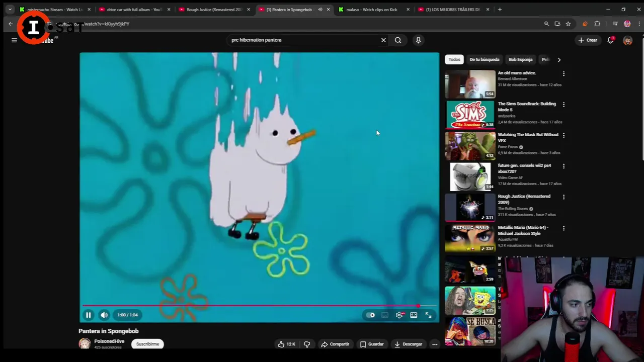Image resolution: width=644 pixels, height=362 pixels.
Task: Open options menu for 'Watching The Mask But Without VFX'
Action: [563, 135]
